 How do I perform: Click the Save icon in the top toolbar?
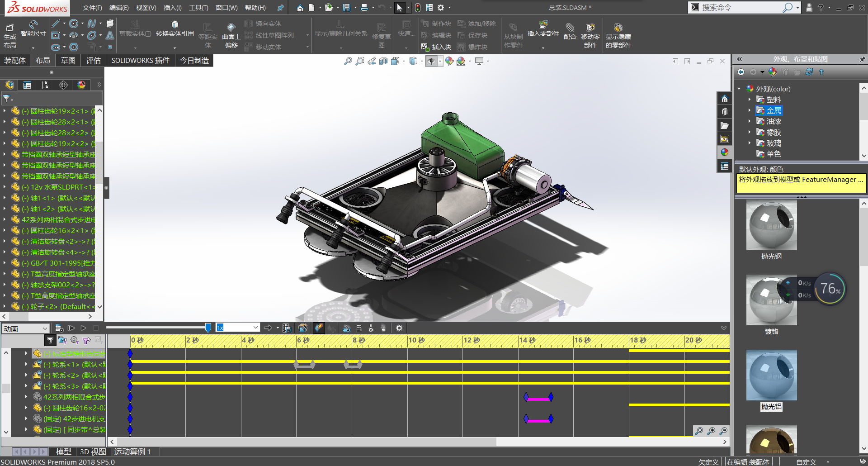click(347, 8)
